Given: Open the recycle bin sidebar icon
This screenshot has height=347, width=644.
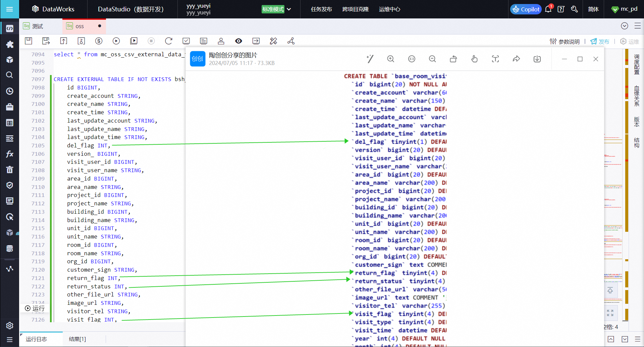Looking at the screenshot, I should tap(10, 170).
